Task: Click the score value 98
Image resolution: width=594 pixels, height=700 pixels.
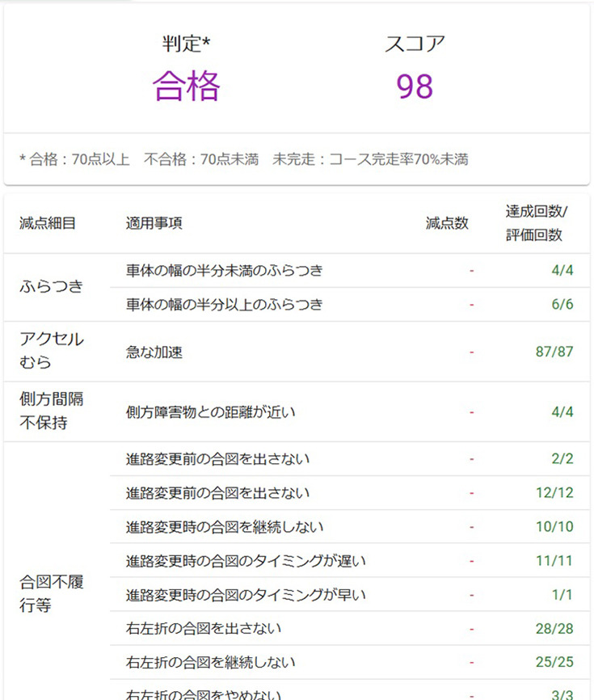Action: coord(415,86)
